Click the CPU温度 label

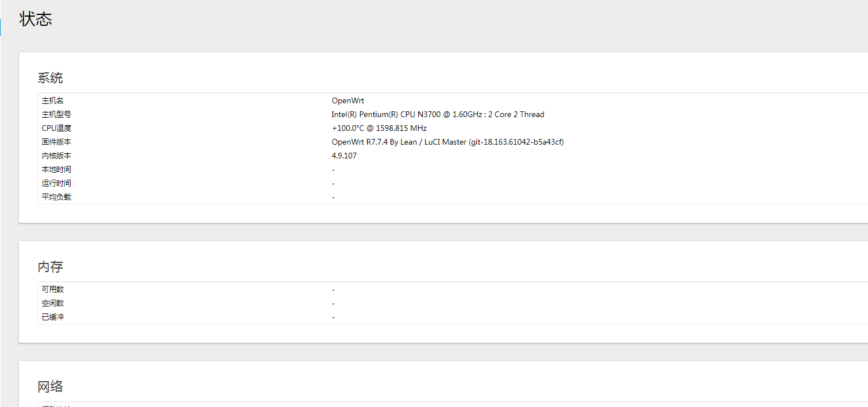[x=56, y=128]
